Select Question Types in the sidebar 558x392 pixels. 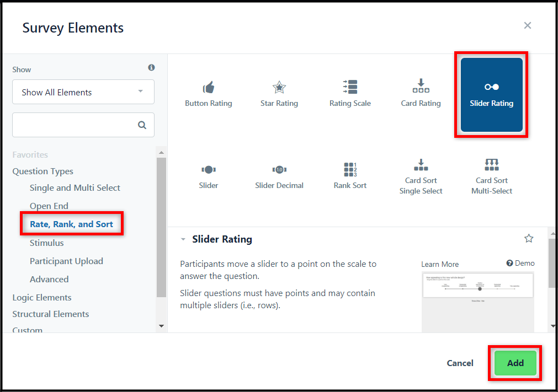click(42, 171)
